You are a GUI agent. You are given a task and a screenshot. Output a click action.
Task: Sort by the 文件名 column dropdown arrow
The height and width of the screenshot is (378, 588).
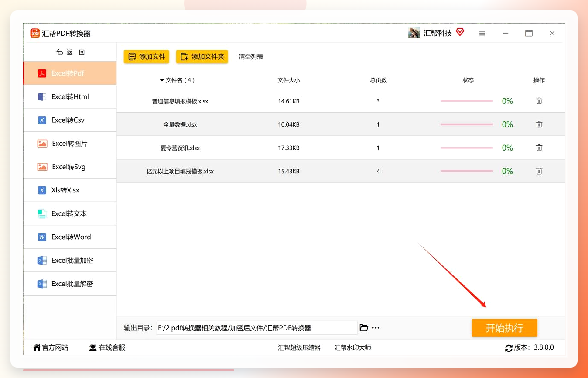(162, 80)
